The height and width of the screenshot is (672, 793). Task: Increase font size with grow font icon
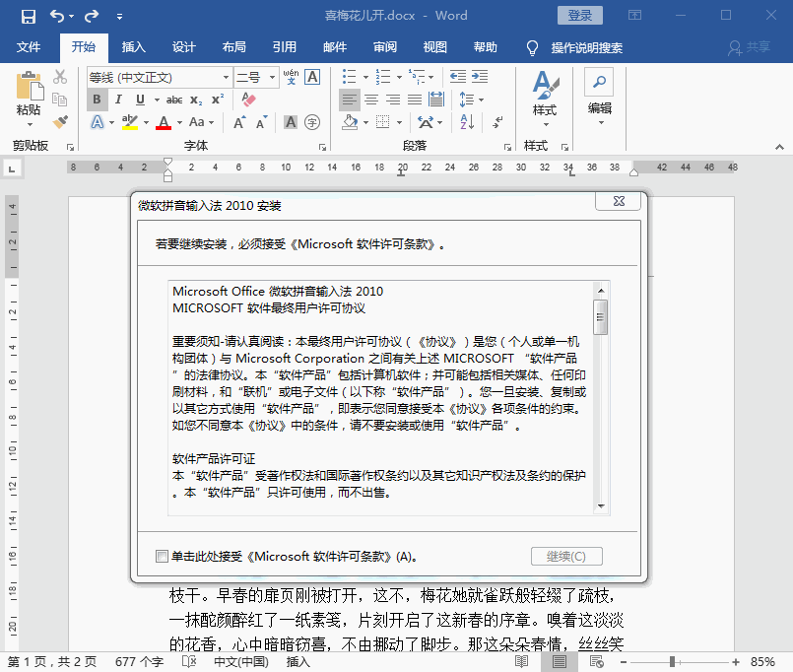pos(239,122)
